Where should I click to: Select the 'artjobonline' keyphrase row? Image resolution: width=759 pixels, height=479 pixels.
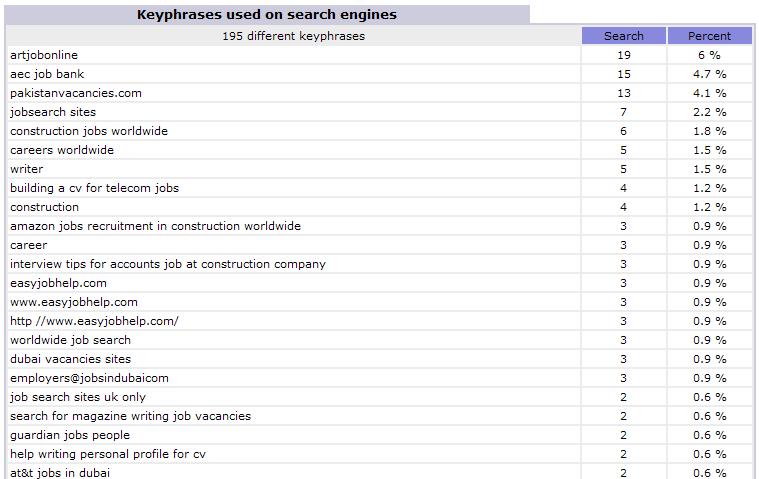(44, 55)
